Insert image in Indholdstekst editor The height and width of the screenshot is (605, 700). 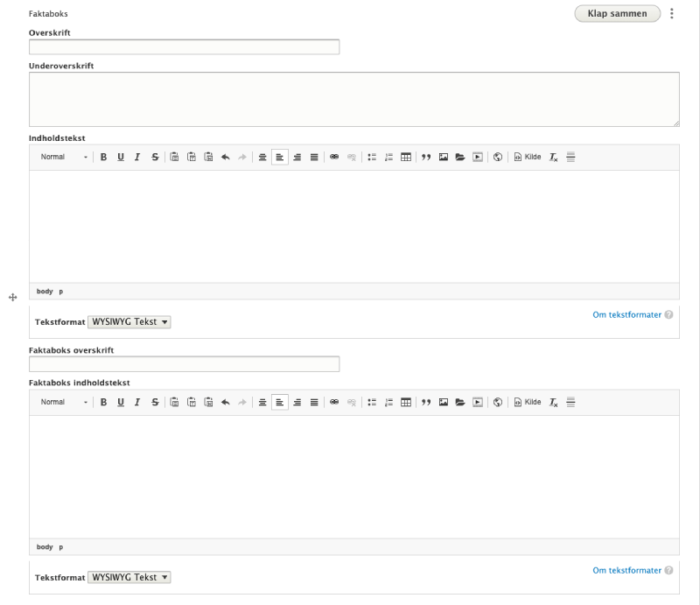coord(444,158)
